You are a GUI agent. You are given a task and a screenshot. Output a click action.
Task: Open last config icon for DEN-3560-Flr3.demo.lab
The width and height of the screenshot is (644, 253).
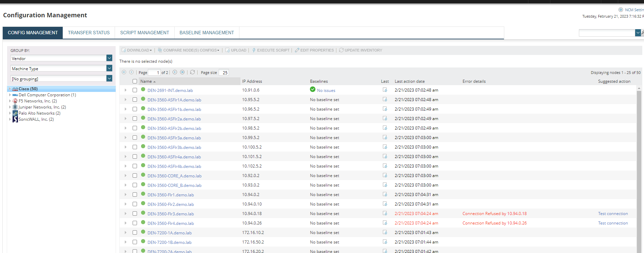point(385,213)
